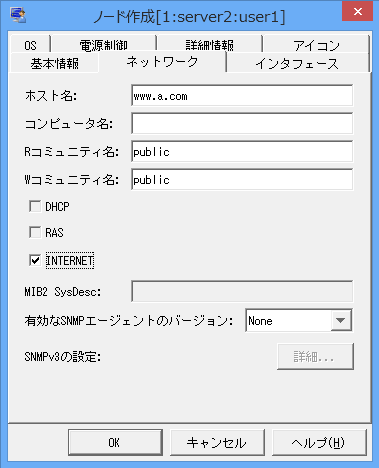Click the Rコミュニティ名 text field
This screenshot has height=468, width=379.
242,151
